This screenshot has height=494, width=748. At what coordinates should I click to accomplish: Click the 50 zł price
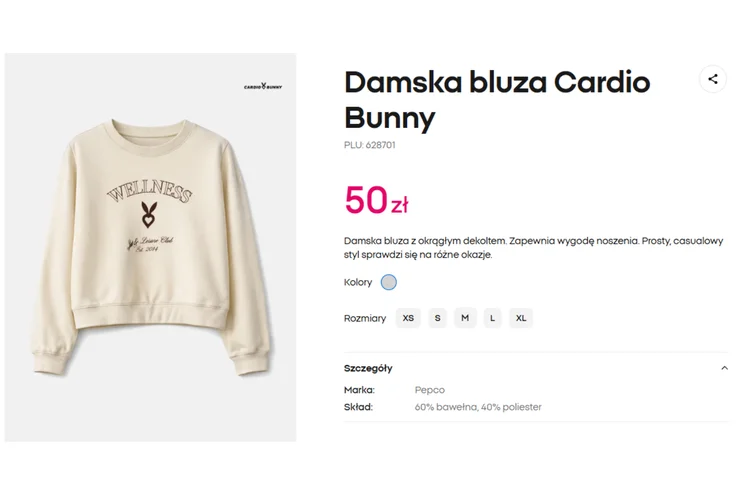coord(376,201)
